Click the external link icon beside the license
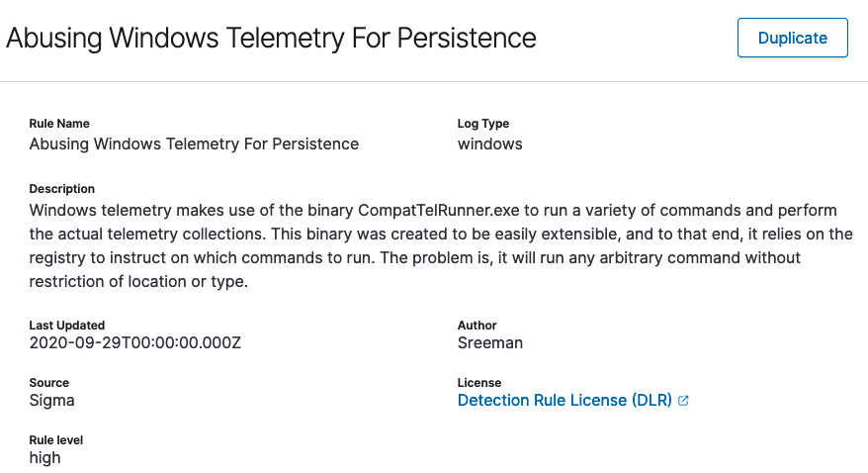The image size is (868, 473). click(683, 401)
